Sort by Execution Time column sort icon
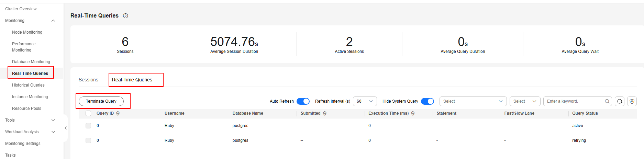Image resolution: width=644 pixels, height=159 pixels. [413, 113]
